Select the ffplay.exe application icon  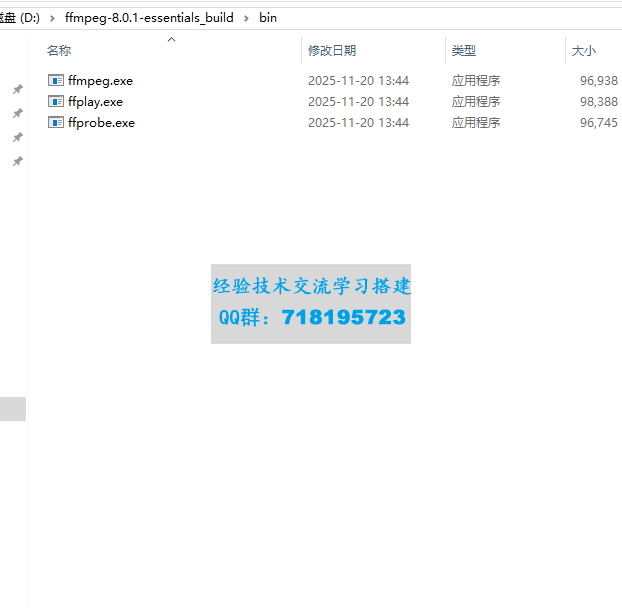(56, 102)
